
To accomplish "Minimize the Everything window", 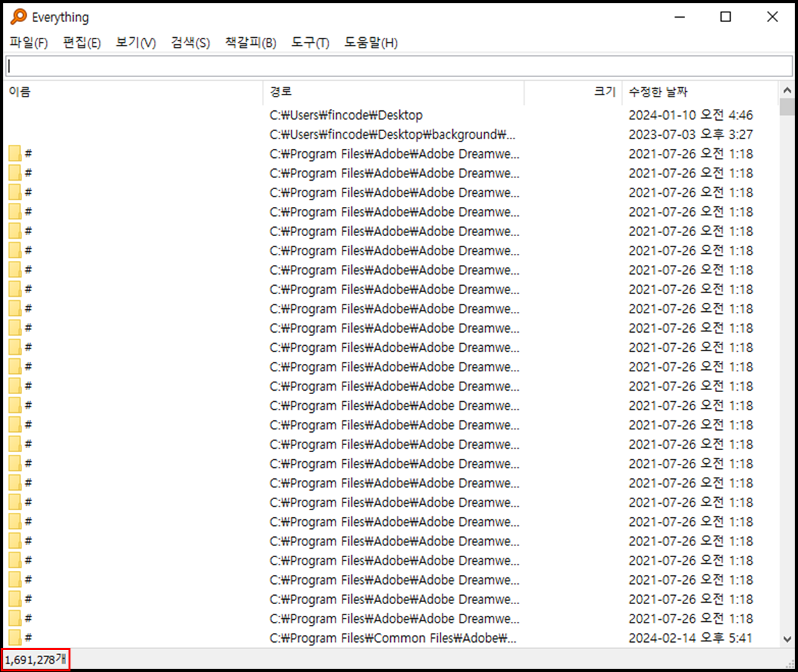I will (x=679, y=18).
